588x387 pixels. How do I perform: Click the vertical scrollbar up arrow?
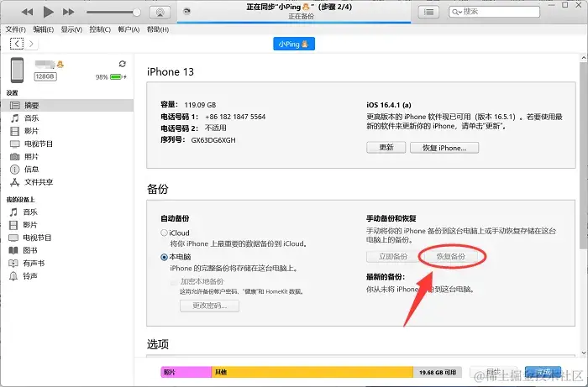tap(584, 58)
